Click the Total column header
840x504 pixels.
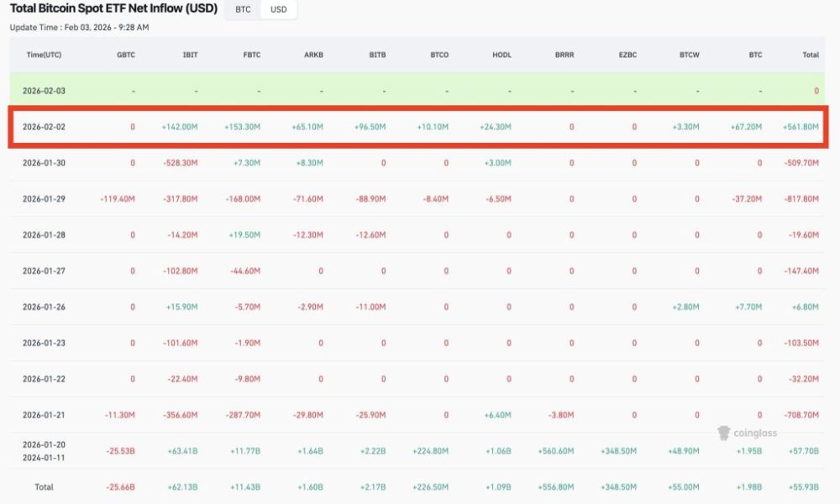(811, 54)
